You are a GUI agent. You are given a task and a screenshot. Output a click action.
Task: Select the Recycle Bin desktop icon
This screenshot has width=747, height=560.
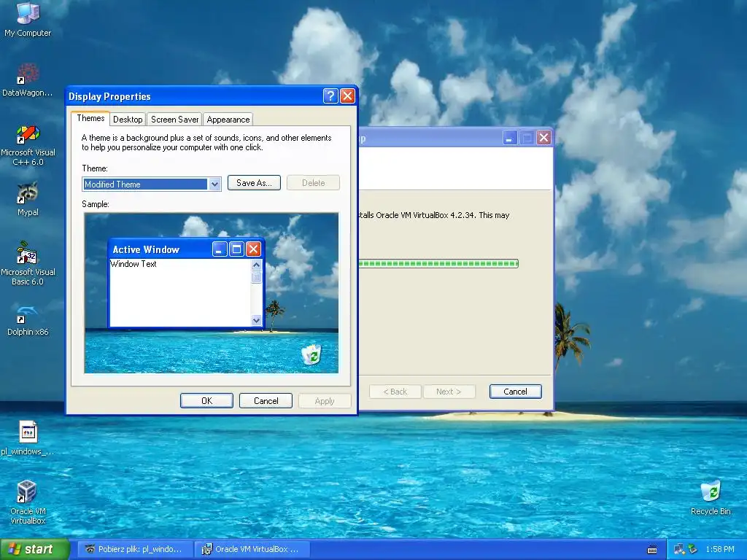click(711, 497)
